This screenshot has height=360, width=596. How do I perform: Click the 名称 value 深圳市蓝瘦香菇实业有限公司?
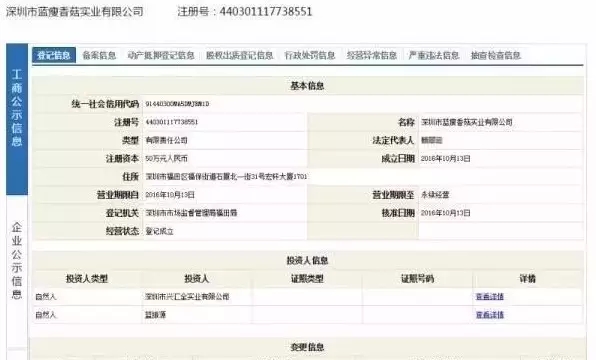(467, 122)
